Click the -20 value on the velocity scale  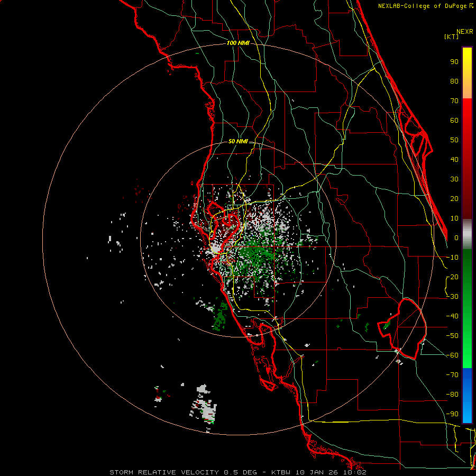(x=452, y=277)
